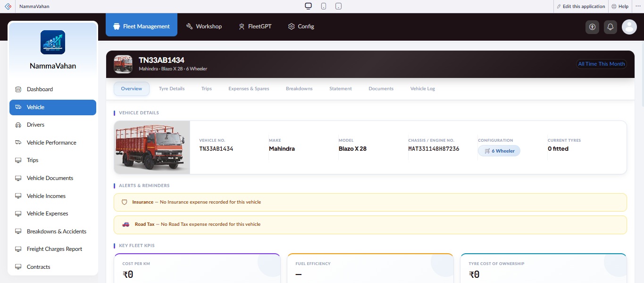Screen dimensions: 644x283
Task: Switch to tablet preview mode
Action: [x=338, y=6]
